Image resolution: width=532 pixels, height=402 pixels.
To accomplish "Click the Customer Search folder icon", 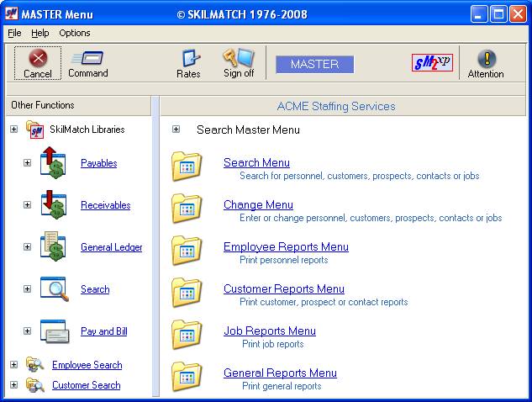I will pos(35,385).
